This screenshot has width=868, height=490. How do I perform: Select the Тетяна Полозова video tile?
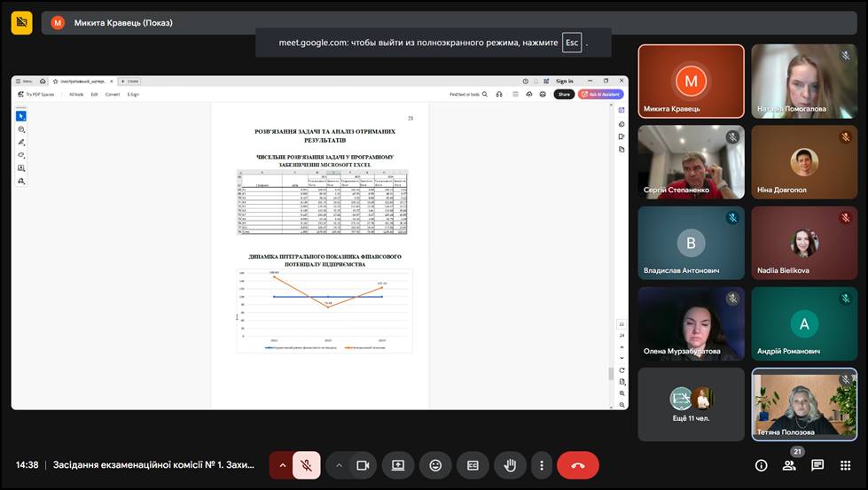coord(804,404)
